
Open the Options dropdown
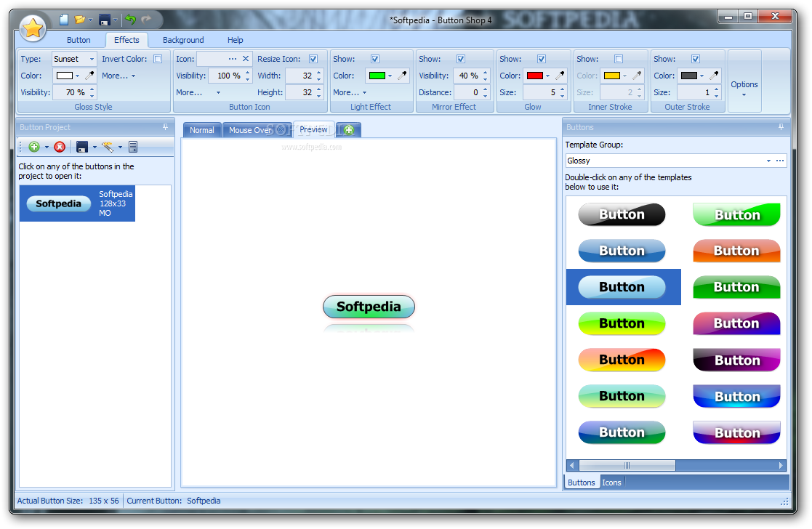(744, 88)
